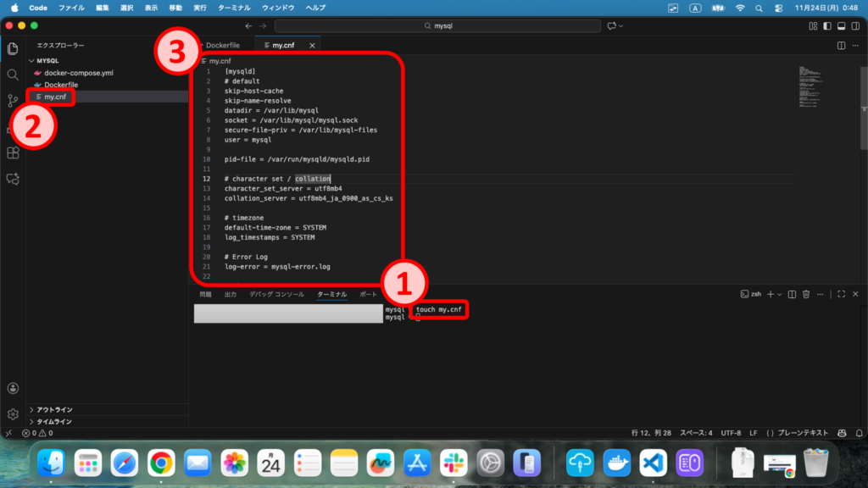Image resolution: width=868 pixels, height=488 pixels.
Task: Click UTF-8 encoding in status bar
Action: (731, 433)
